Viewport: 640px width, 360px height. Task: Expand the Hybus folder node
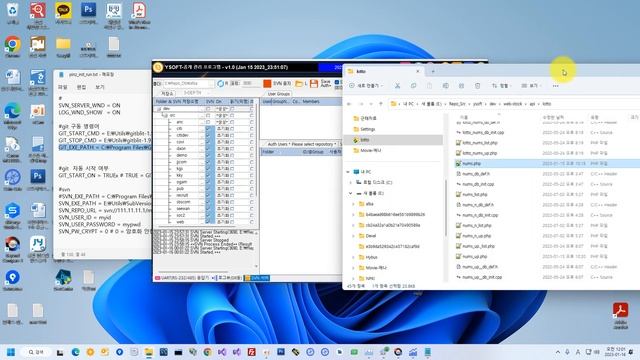tap(353, 257)
